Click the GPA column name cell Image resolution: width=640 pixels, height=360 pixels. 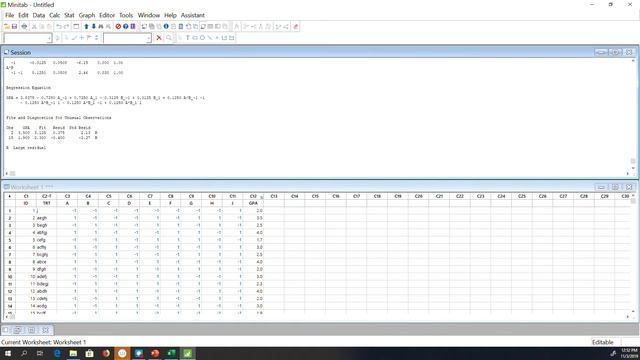click(253, 203)
